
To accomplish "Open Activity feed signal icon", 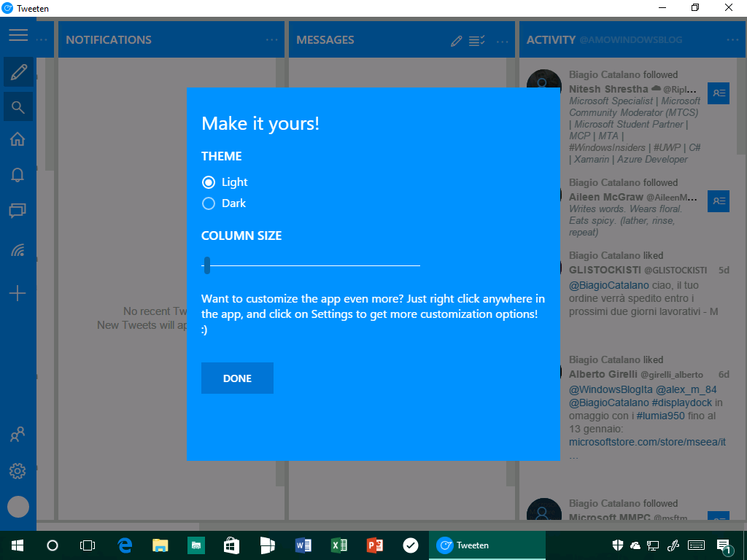I will pyautogui.click(x=18, y=249).
